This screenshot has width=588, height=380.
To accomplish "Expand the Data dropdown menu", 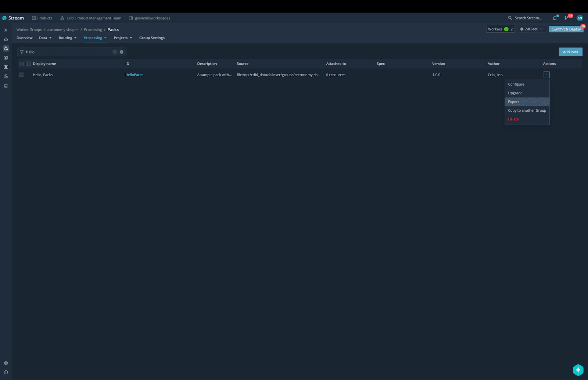I will 46,38.
